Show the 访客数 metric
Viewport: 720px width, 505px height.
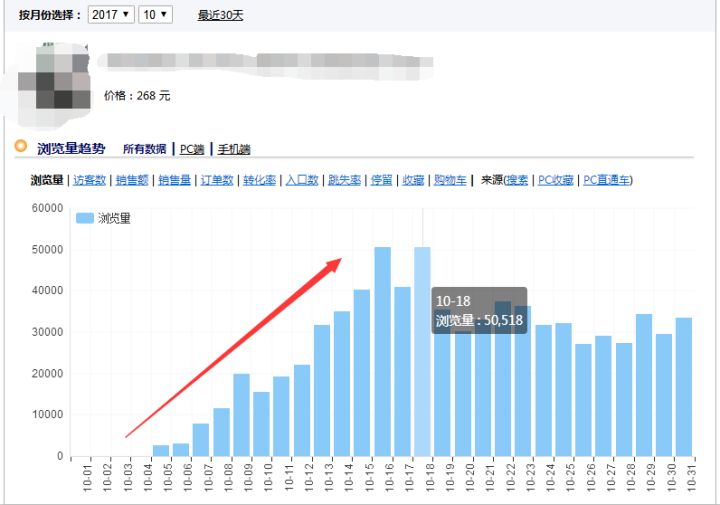pos(90,180)
